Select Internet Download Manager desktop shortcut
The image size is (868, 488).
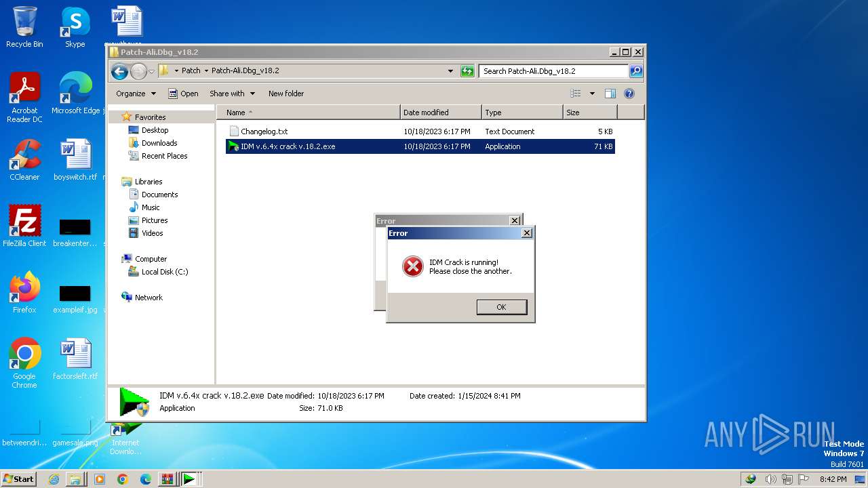(x=125, y=437)
